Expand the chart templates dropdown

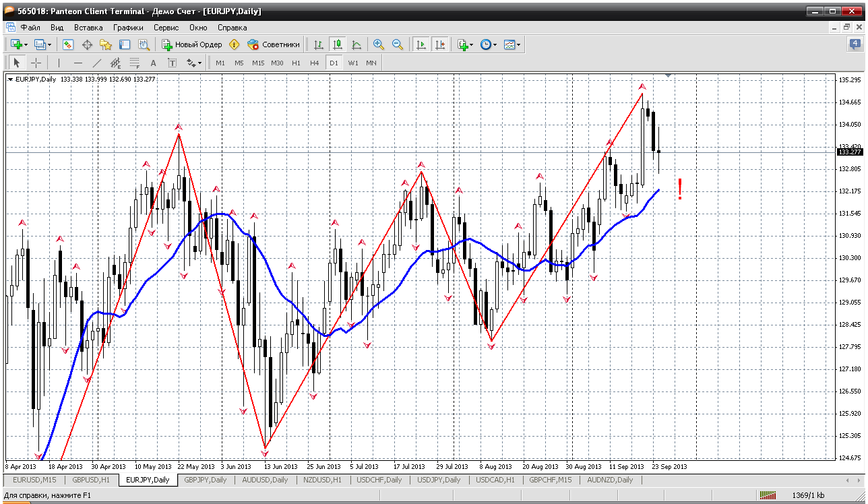(518, 44)
